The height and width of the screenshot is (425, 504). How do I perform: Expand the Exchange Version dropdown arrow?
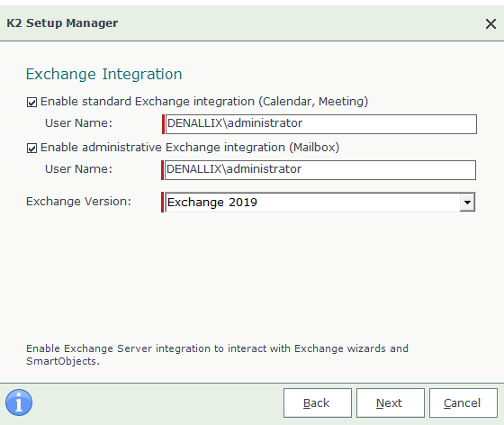tap(467, 203)
